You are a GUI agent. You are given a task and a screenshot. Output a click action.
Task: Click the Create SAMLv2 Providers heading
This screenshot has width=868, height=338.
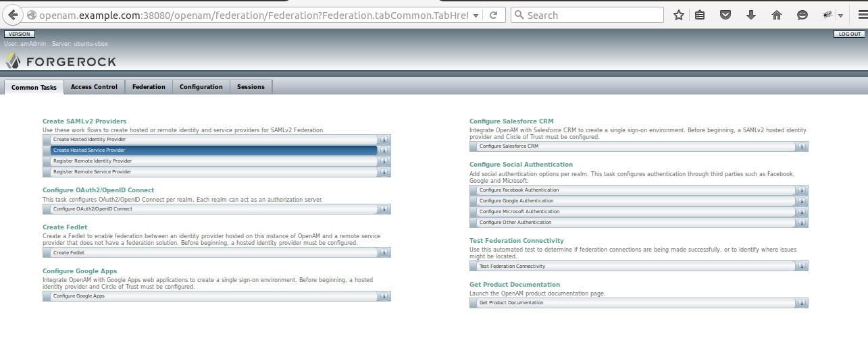coord(84,121)
